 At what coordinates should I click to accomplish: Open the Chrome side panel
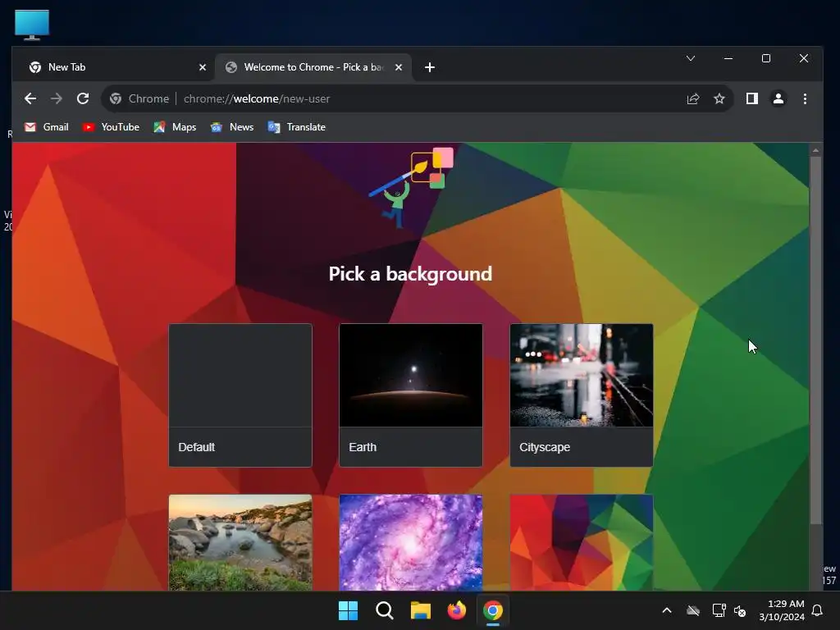[x=752, y=98]
